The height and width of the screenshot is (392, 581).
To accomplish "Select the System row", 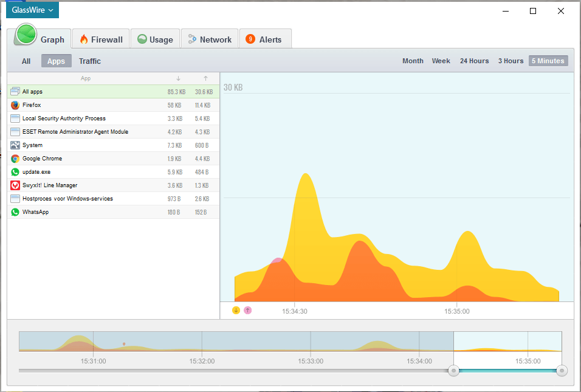I will 114,145.
